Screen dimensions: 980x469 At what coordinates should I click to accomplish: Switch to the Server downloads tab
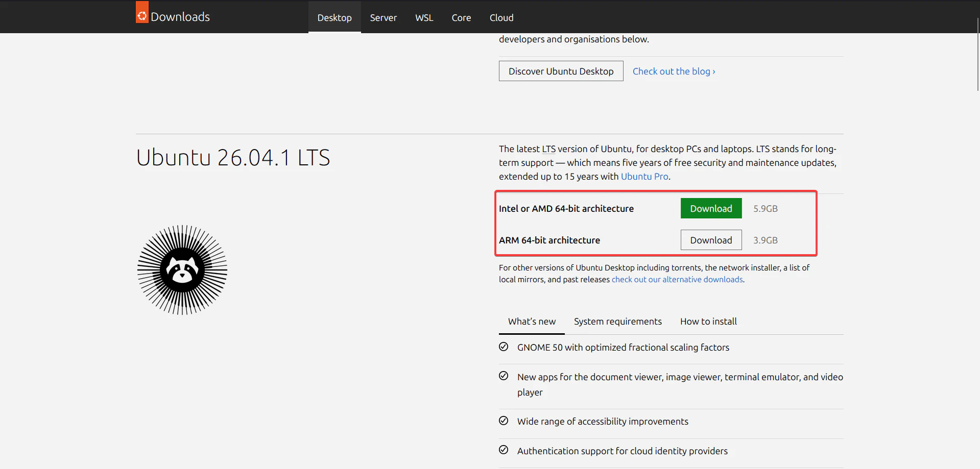click(x=384, y=17)
